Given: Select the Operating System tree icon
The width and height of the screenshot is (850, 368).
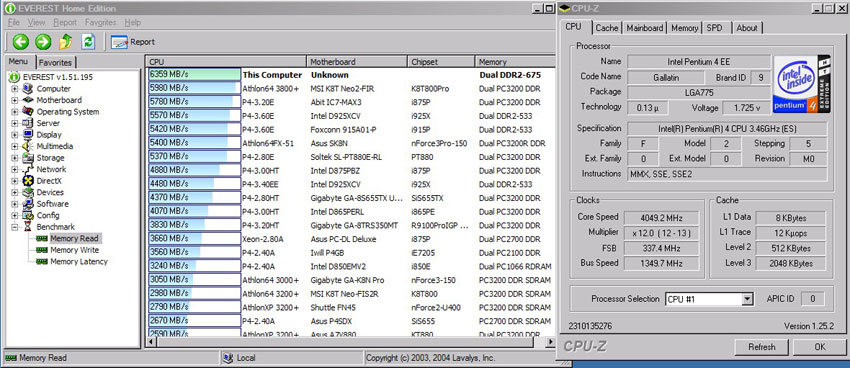Looking at the screenshot, I should (x=27, y=112).
